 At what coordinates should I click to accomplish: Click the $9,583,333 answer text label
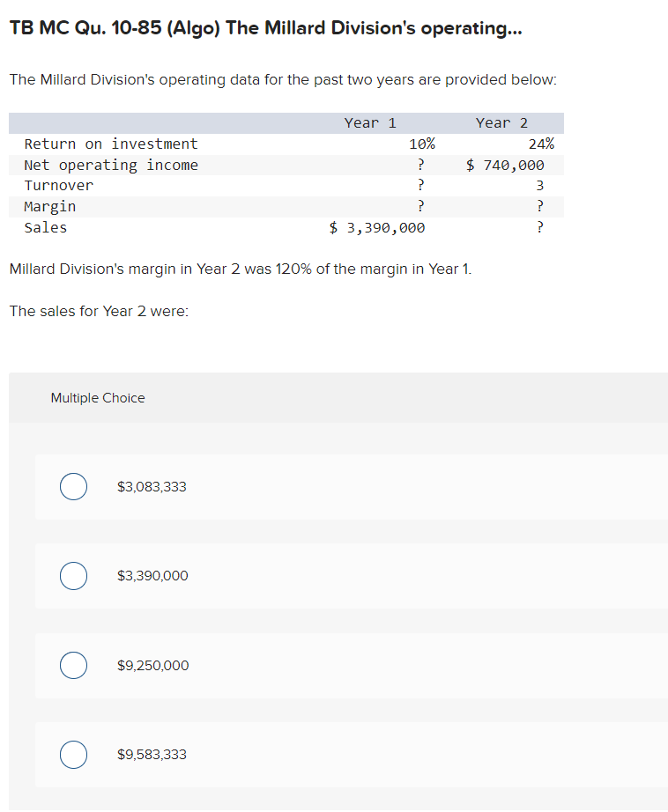(x=152, y=755)
